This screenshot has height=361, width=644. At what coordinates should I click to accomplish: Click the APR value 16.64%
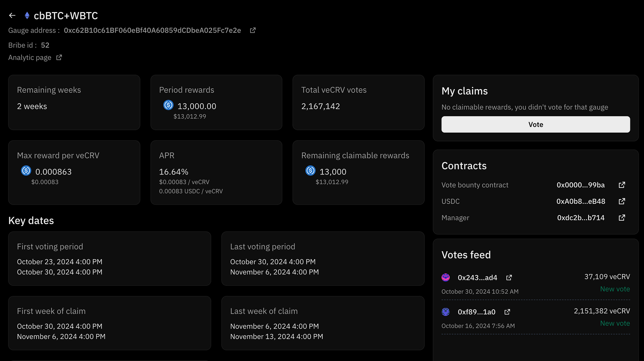(x=174, y=172)
